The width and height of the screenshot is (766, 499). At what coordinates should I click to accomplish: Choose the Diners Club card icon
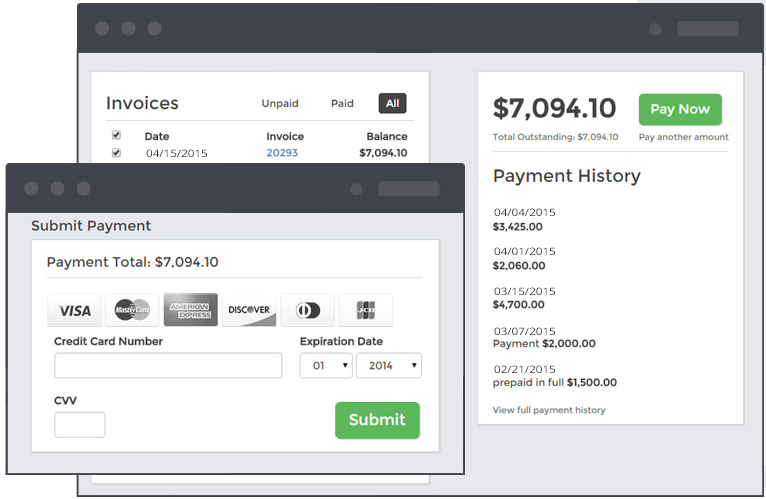308,310
